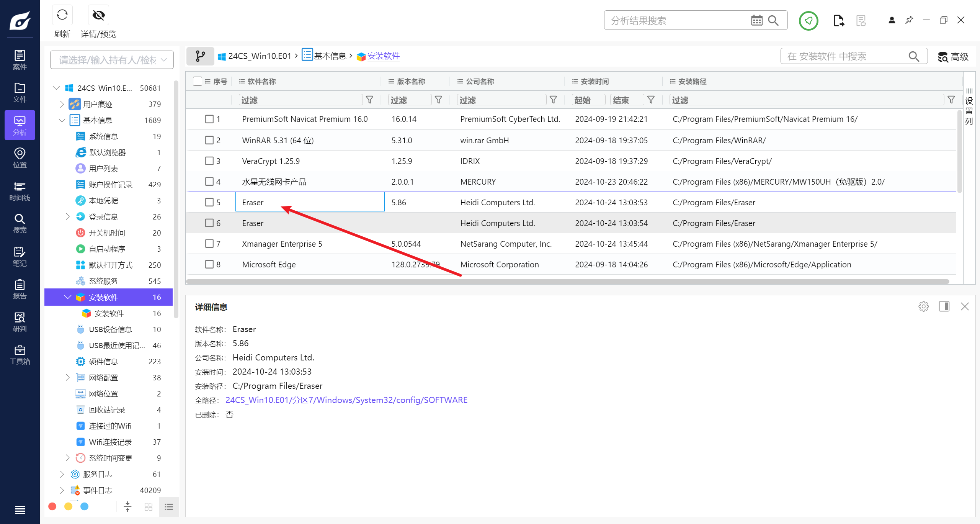Click the branch tree icon beside breadcrumb

[200, 56]
